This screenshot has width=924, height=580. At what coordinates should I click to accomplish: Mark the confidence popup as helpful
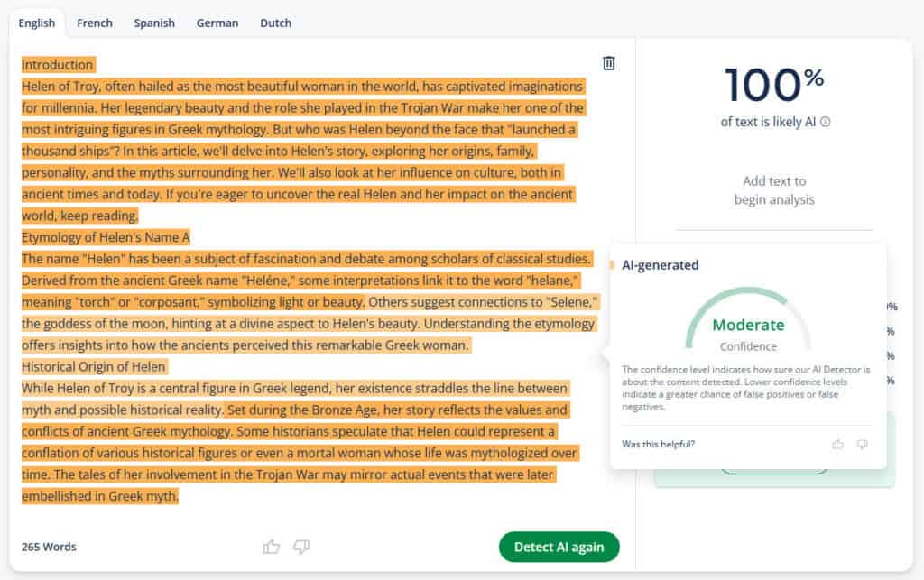(837, 444)
